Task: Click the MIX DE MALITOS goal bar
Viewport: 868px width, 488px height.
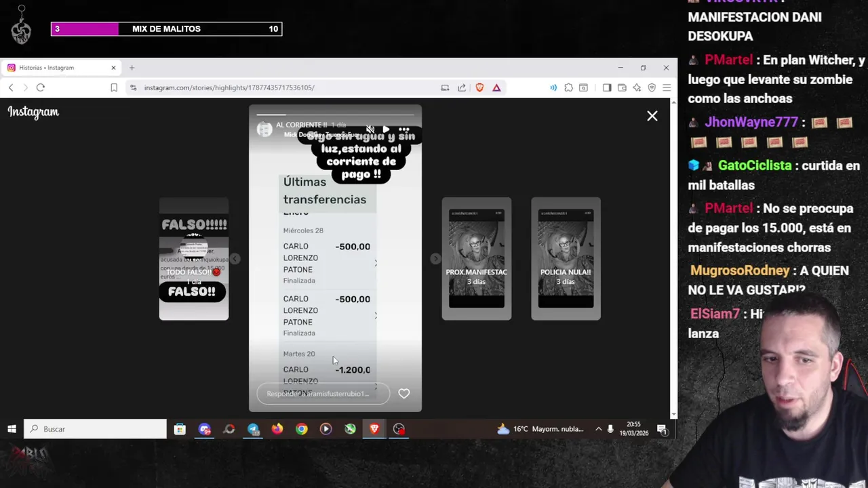Action: [x=166, y=28]
